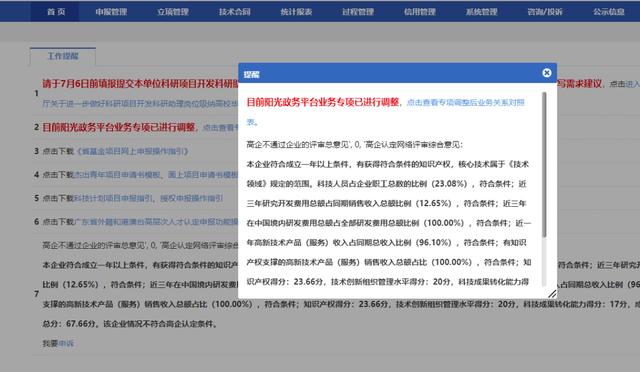
Task: Select the 公示信息 menu item
Action: pos(609,12)
